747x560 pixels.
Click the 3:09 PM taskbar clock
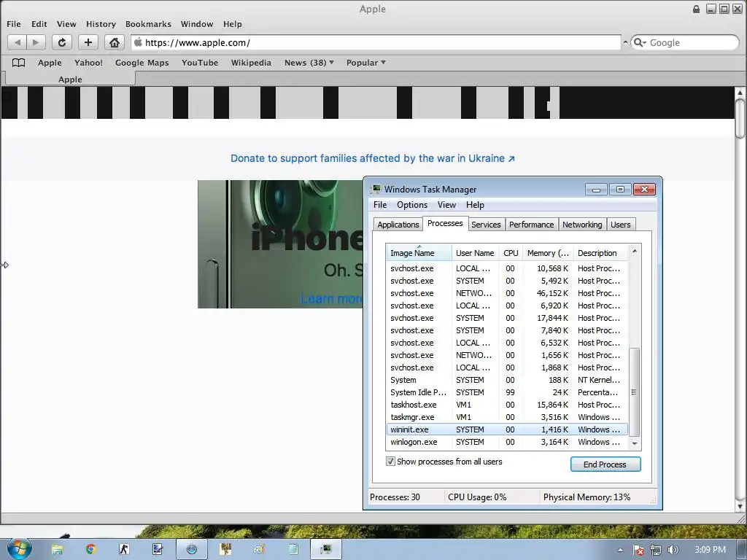[710, 550]
